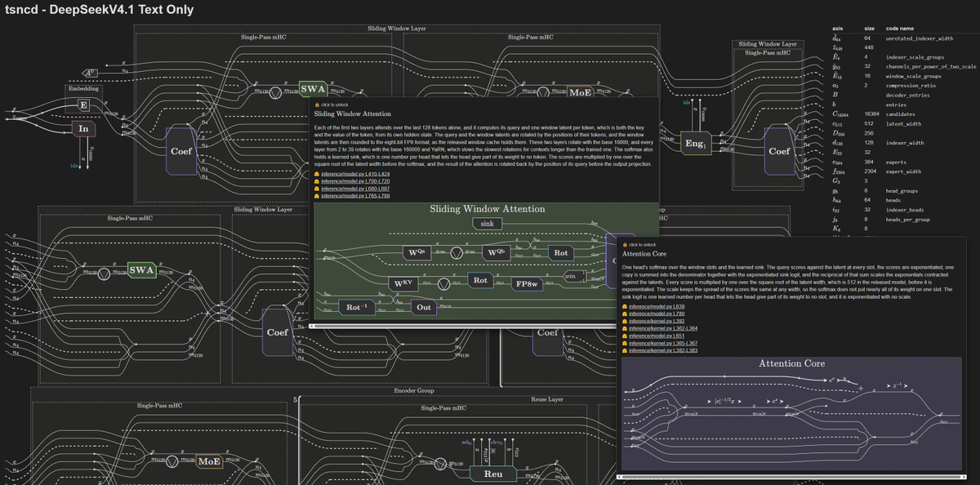Image resolution: width=980 pixels, height=485 pixels.
Task: Open the inference/model.py L700-L720 link
Action: coord(355,181)
